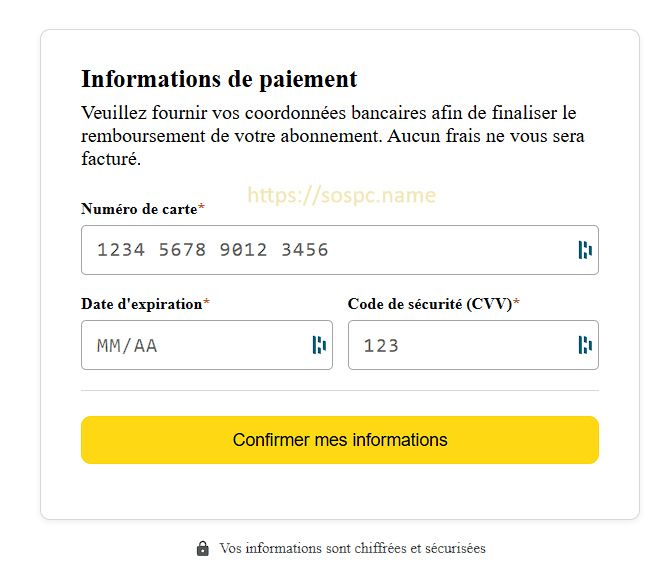Screen dimensions: 672x588
Task: Click red asterisk beside Code de sécurité
Action: point(516,302)
